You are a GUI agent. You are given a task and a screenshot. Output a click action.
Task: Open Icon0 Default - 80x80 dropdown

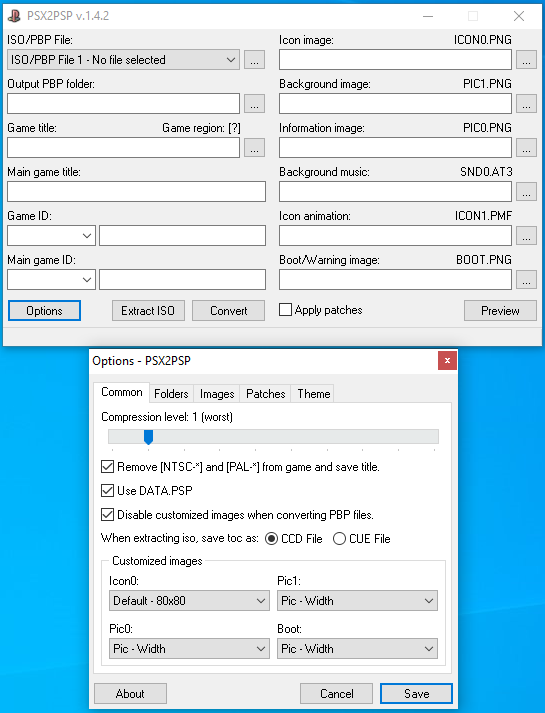(189, 601)
